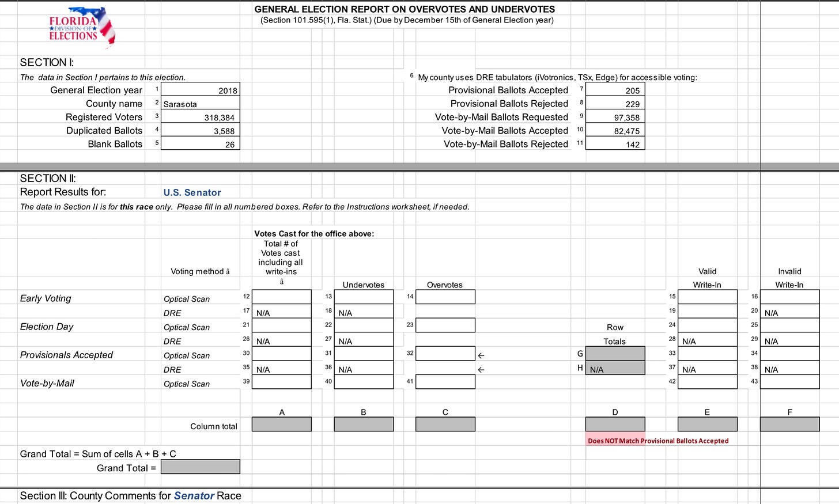
Task: Select column total cell A
Action: pyautogui.click(x=282, y=424)
